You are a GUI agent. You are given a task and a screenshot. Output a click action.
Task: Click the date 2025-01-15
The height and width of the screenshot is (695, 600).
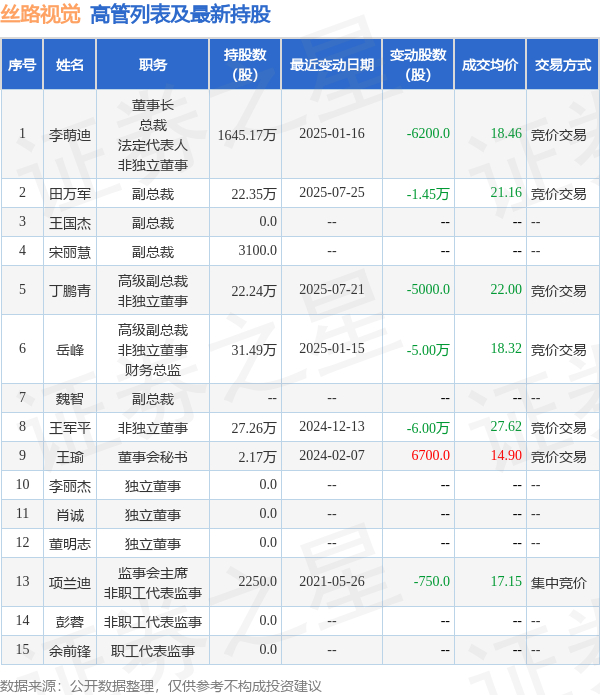(332, 348)
